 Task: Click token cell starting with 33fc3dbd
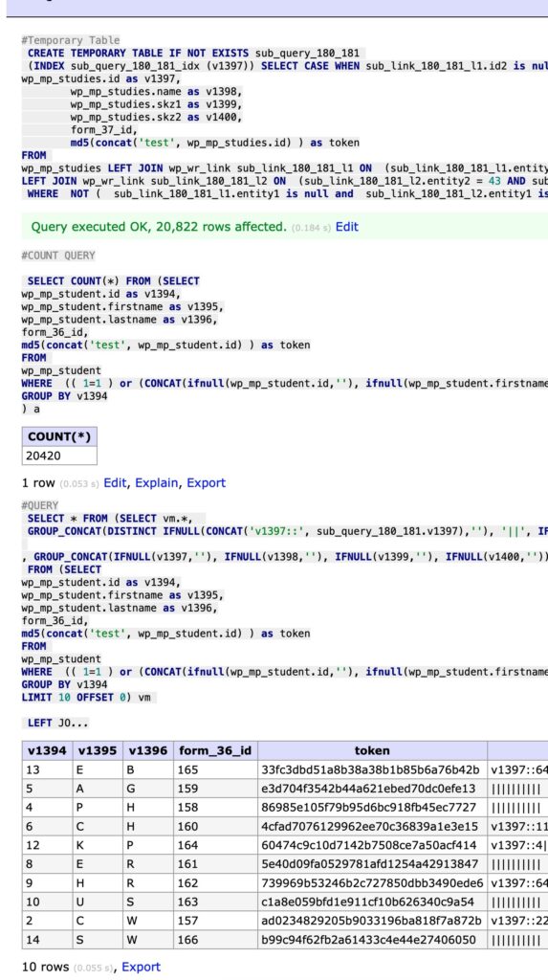point(372,769)
